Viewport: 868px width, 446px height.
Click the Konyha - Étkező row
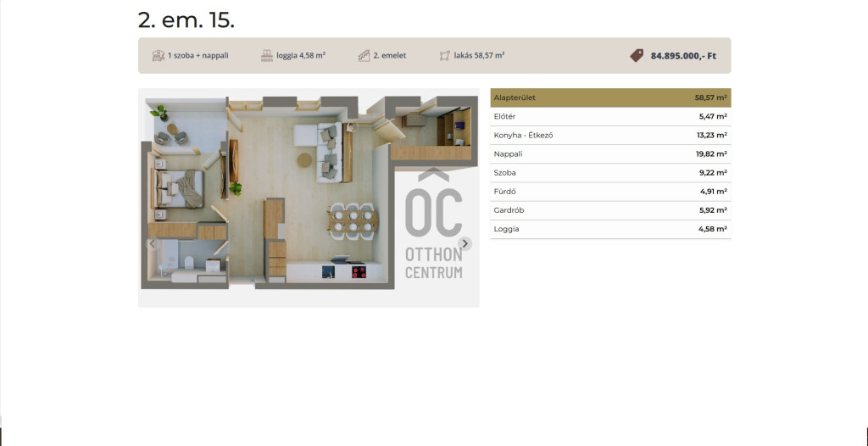coord(610,135)
